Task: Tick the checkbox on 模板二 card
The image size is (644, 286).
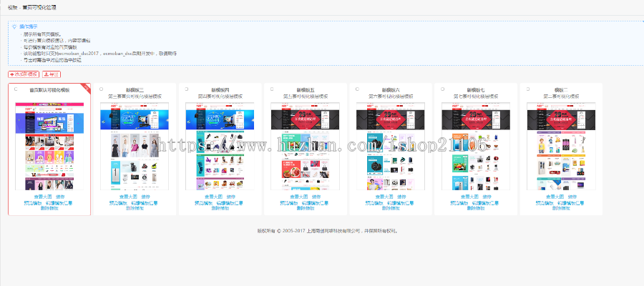Action: click(528, 89)
